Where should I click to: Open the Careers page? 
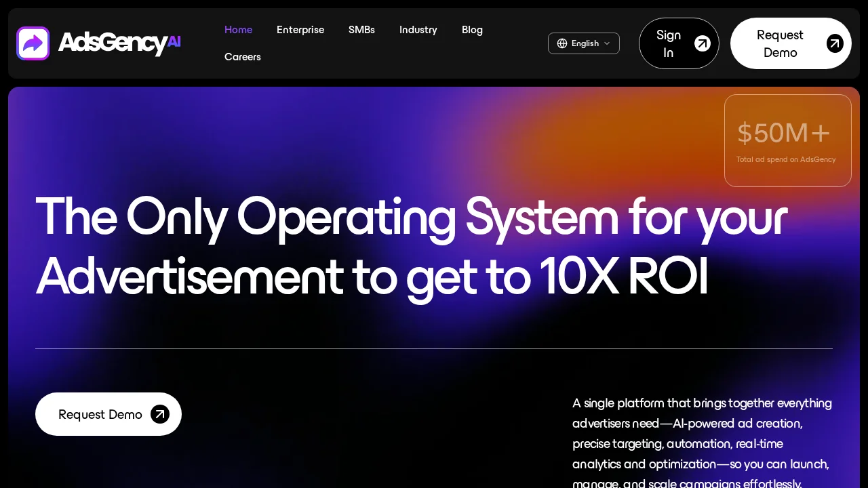pyautogui.click(x=242, y=57)
